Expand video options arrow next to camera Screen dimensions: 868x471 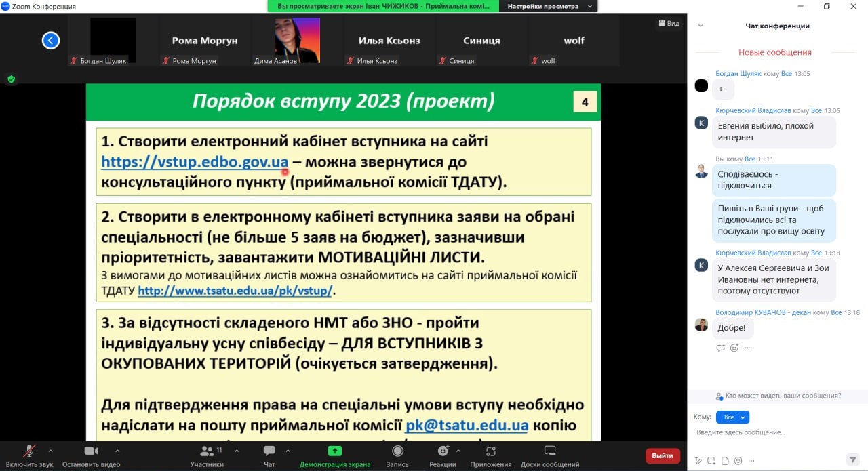coord(117,450)
